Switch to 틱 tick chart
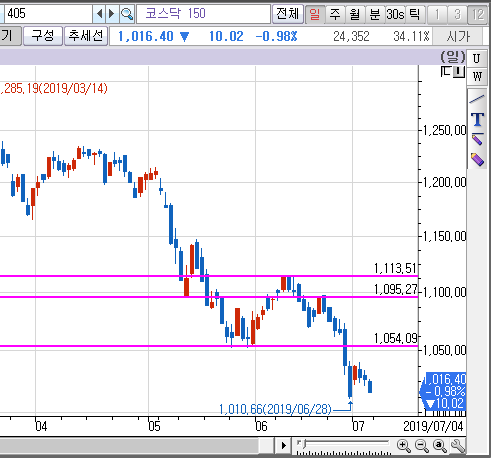491x458 pixels. (415, 14)
